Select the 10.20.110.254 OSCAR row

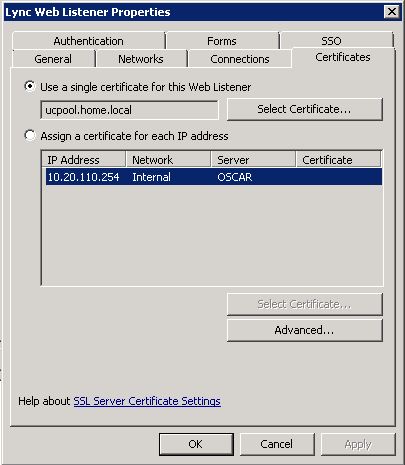tap(214, 177)
